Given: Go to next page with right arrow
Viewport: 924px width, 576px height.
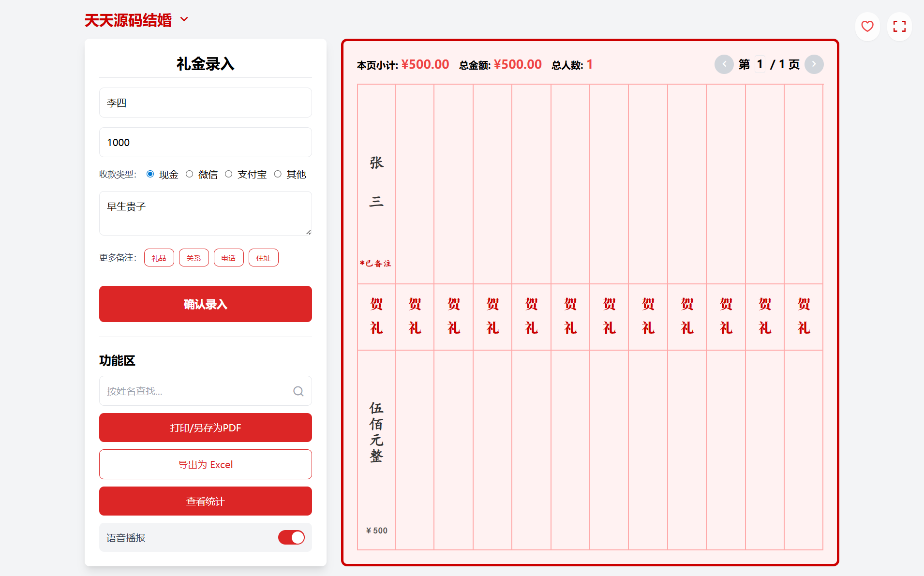Looking at the screenshot, I should click(x=814, y=64).
